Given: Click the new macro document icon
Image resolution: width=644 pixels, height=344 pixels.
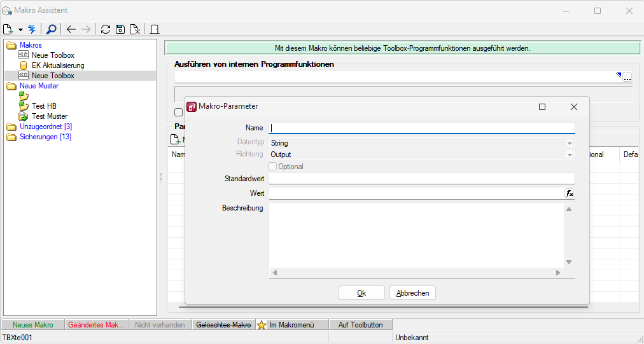Looking at the screenshot, I should pyautogui.click(x=8, y=29).
